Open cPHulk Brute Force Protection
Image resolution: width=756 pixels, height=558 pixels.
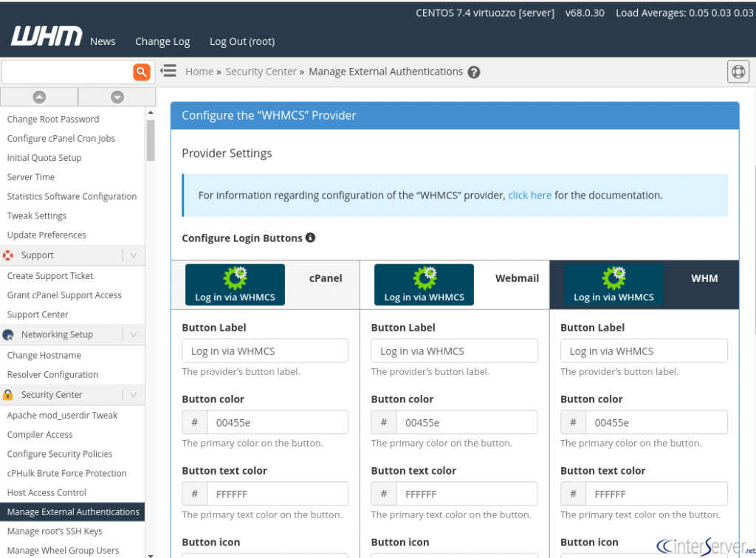click(66, 473)
